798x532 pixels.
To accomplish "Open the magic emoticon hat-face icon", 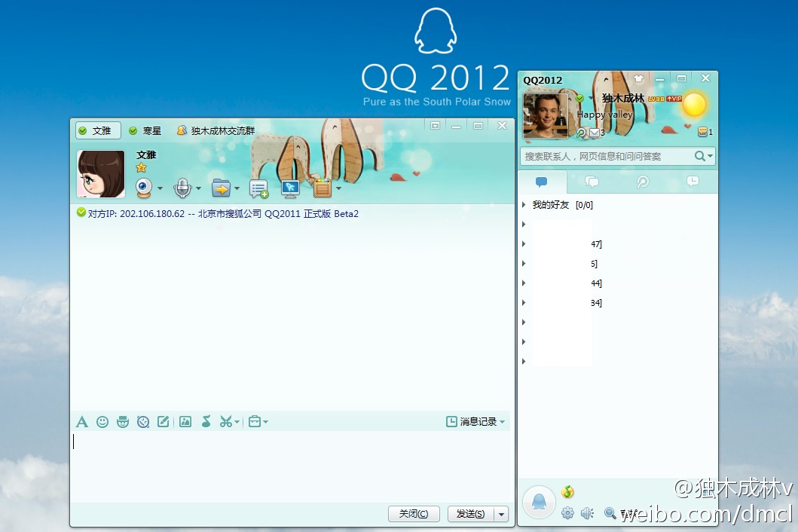I will tap(123, 421).
